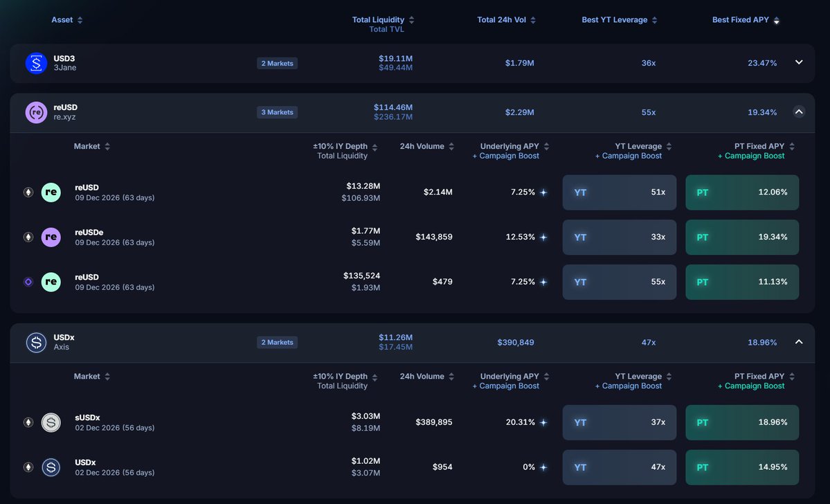This screenshot has height=504, width=830.
Task: Open YT 51x for reUSD market
Action: pos(620,192)
